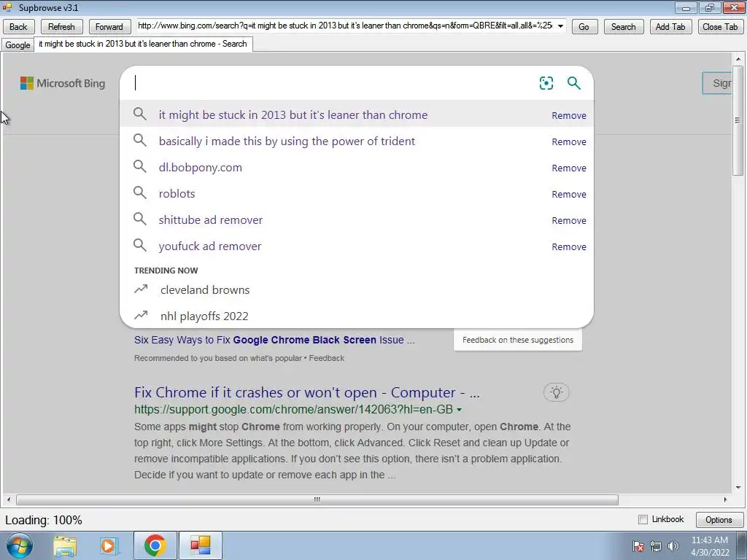
Task: Open 'Fix Chrome if it crashes or won't open' result
Action: (307, 392)
